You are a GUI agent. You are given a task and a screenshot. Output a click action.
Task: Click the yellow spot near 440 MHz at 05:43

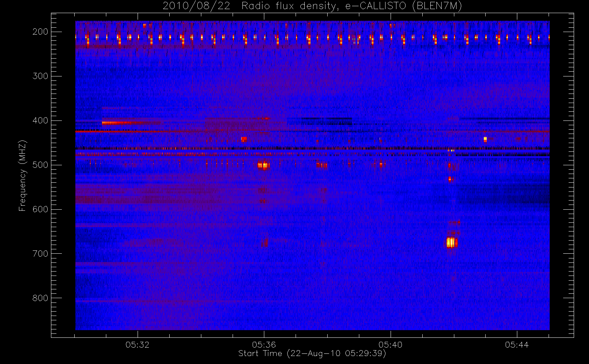[x=485, y=139]
